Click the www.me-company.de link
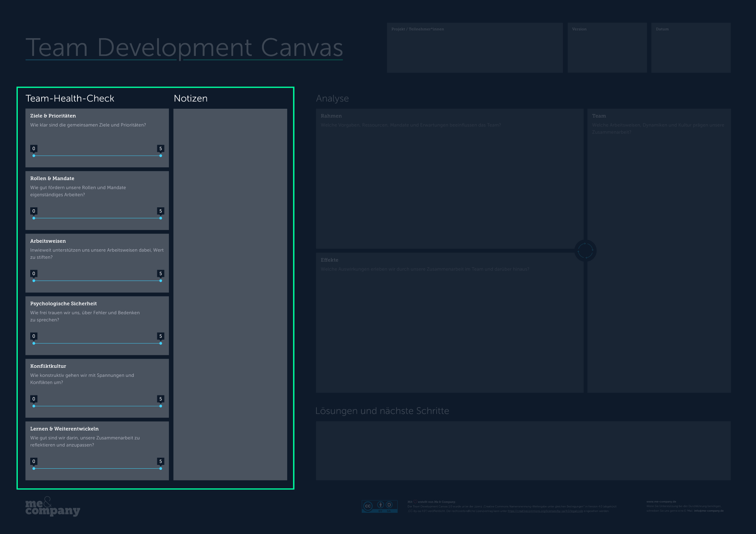Viewport: 756px width, 534px height. 661,502
